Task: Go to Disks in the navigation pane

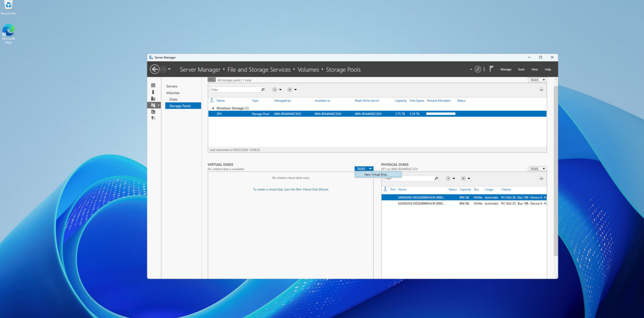Action: (173, 99)
